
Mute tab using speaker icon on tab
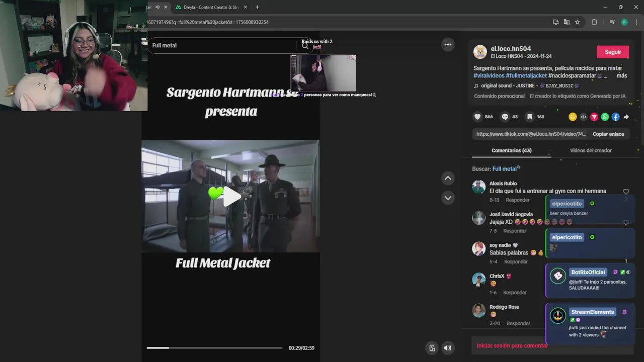[x=157, y=7]
